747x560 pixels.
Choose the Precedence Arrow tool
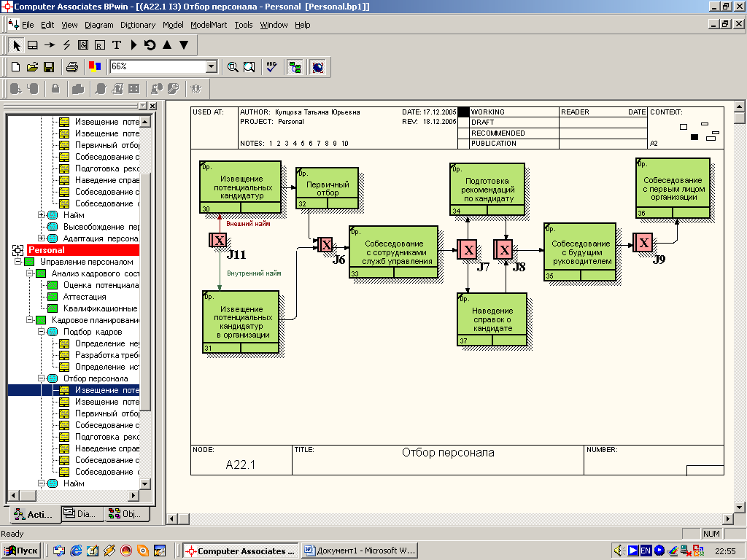pyautogui.click(x=50, y=45)
